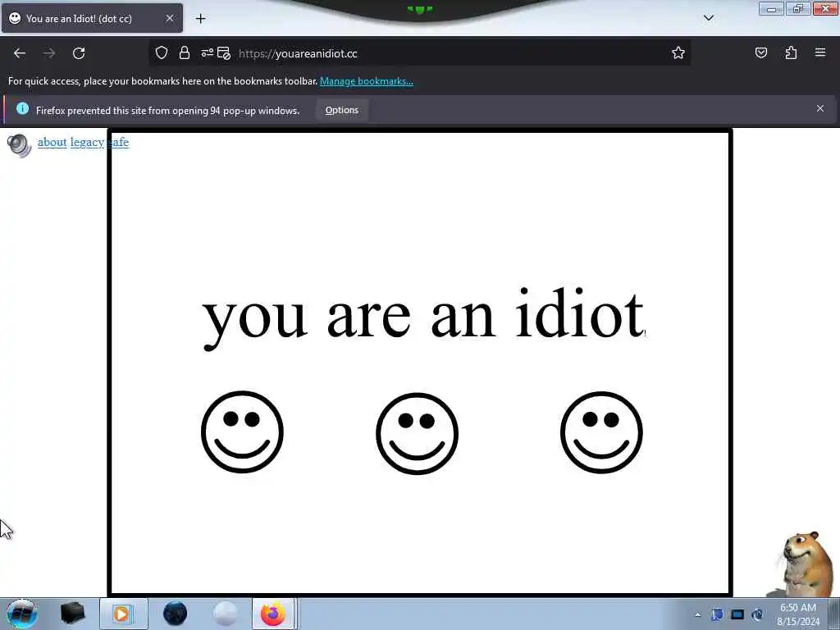Select the 'You are an Idiot! (dot cc)' tab
Image resolution: width=840 pixels, height=630 pixels.
[x=92, y=18]
